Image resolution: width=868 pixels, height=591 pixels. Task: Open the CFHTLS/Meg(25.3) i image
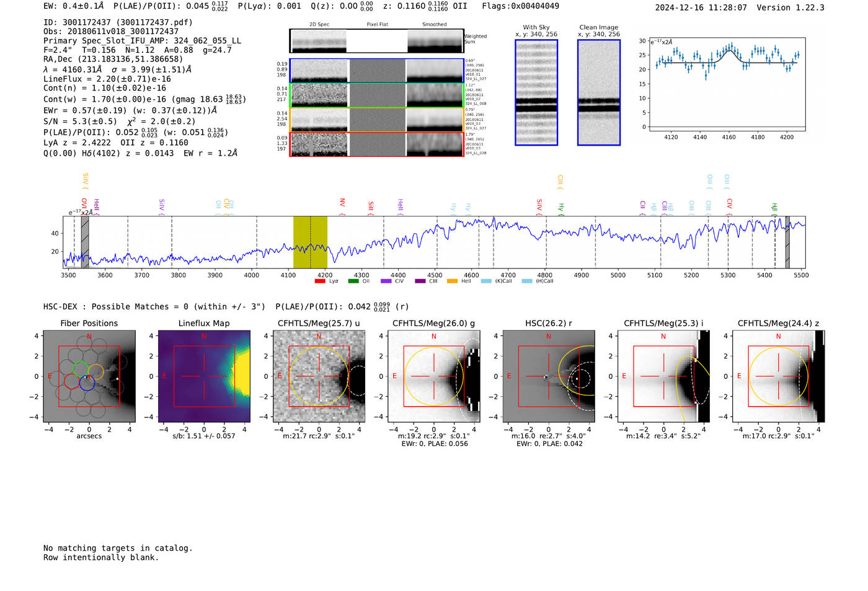click(663, 376)
